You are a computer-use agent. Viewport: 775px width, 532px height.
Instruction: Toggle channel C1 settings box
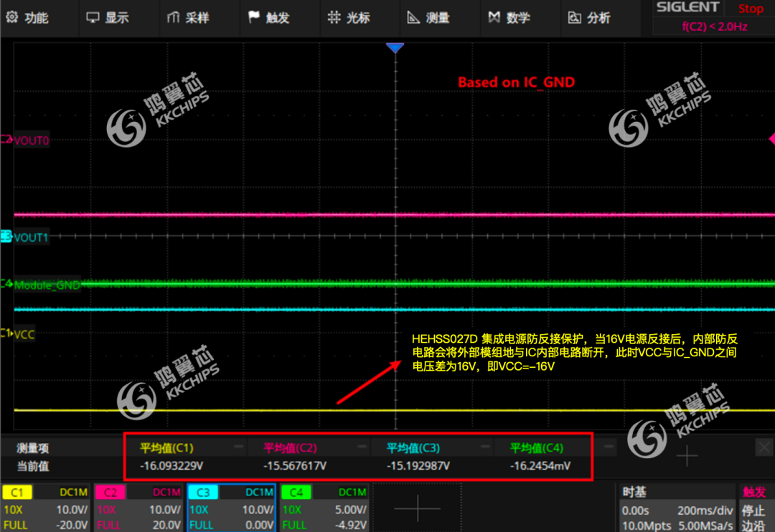pyautogui.click(x=46, y=508)
